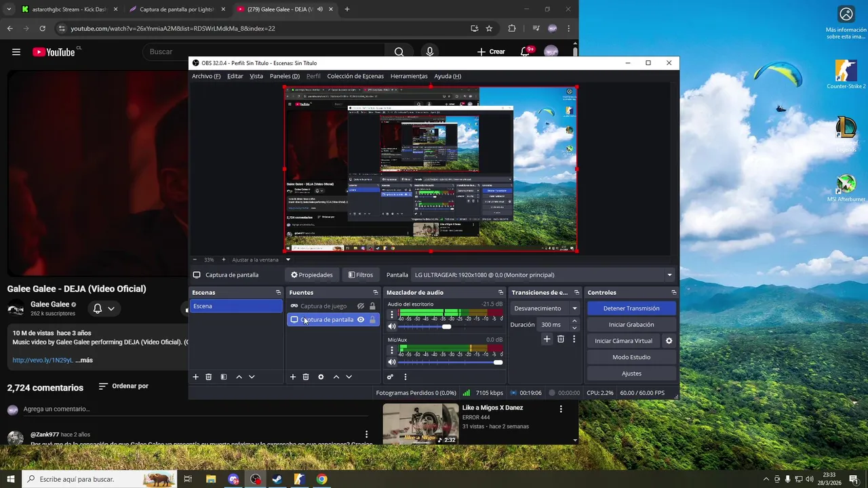Open Ordenar por comments sort dropdown

pos(123,386)
